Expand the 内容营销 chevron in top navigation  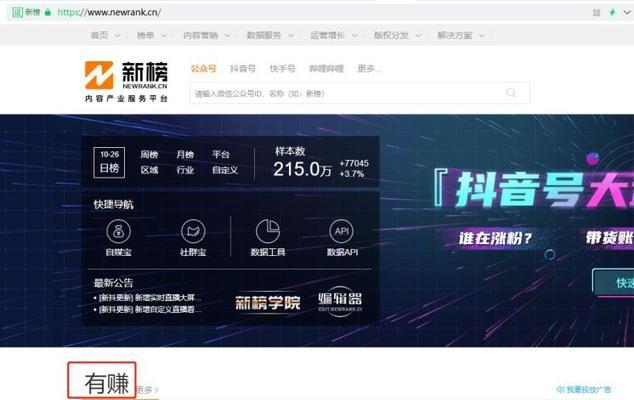click(x=228, y=36)
